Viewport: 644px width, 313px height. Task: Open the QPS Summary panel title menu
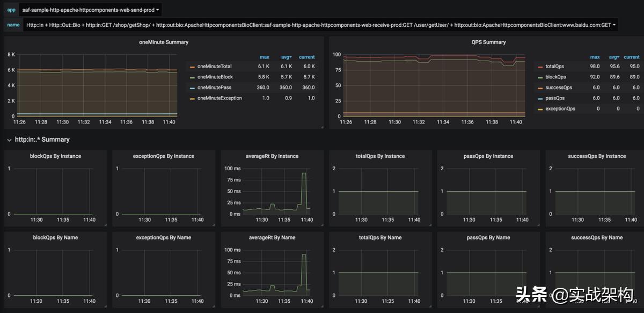(x=488, y=42)
